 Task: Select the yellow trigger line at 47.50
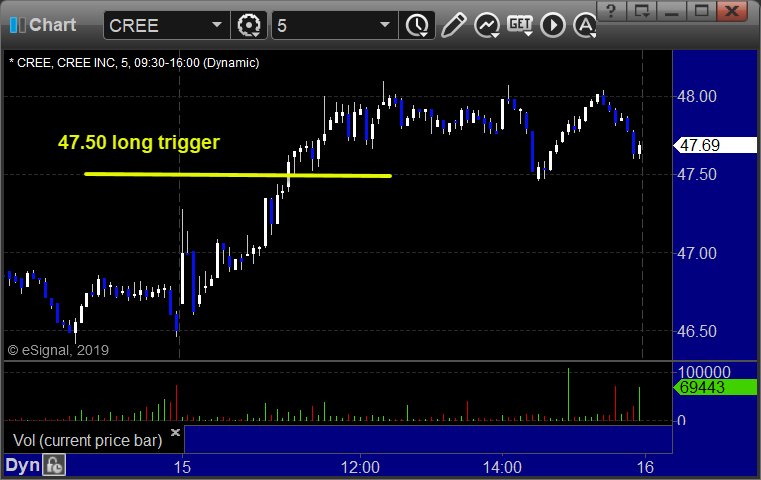pos(238,175)
